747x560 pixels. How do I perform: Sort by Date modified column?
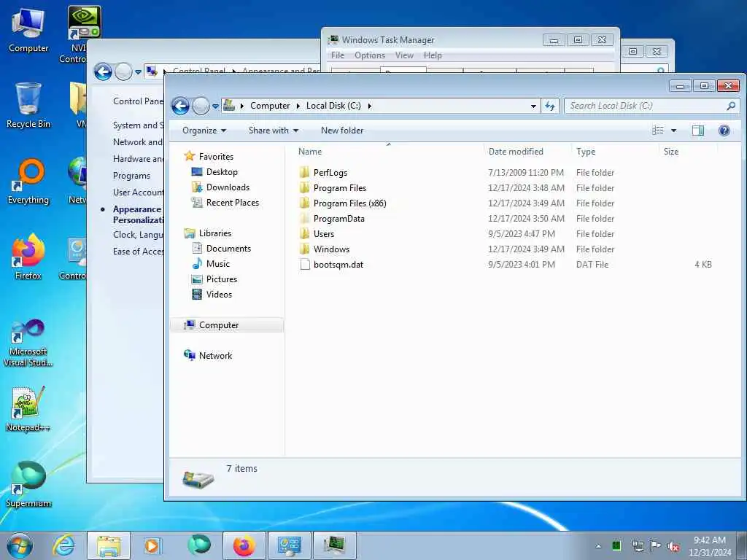pos(516,152)
